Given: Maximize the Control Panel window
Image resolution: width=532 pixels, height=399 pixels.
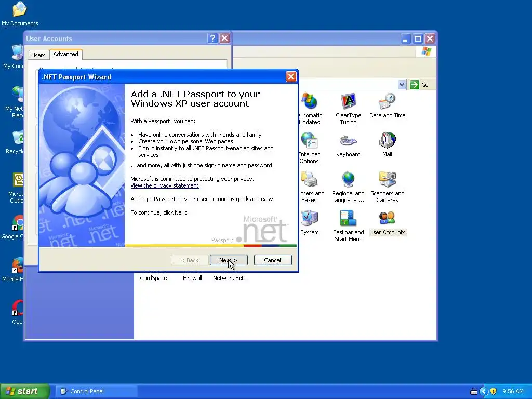Looking at the screenshot, I should point(418,38).
